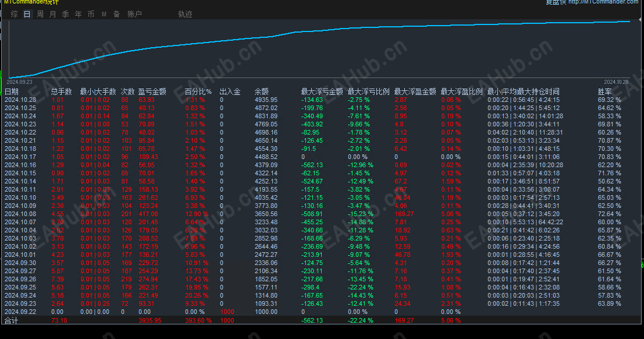Click the 出入金 column header
Screen dimensions: 644x339
[x=230, y=91]
